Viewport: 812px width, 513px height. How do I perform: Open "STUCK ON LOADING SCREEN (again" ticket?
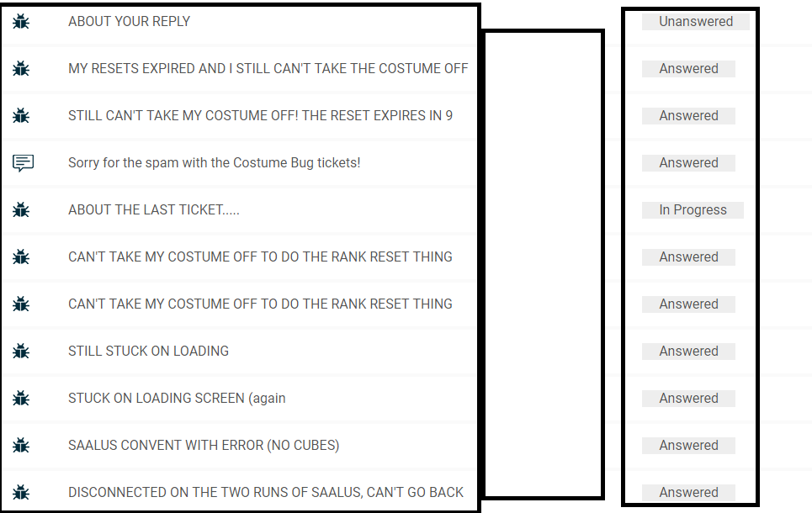click(177, 399)
